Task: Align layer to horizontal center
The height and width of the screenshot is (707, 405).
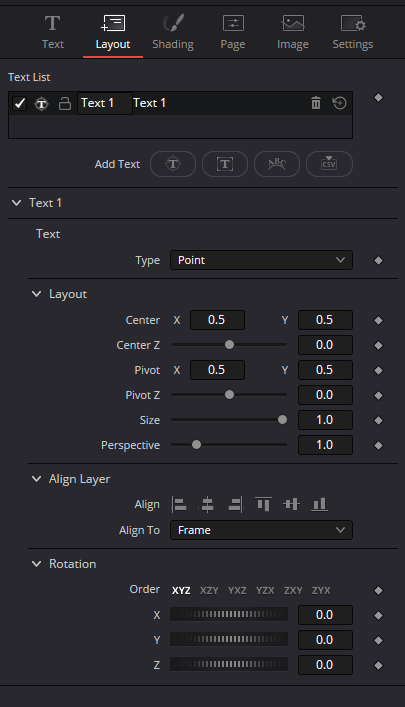Action: (x=207, y=504)
